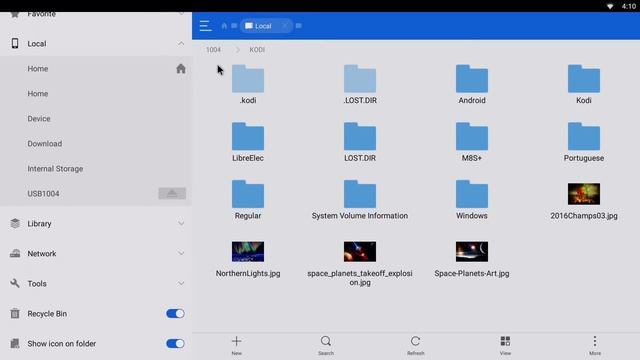Open the Kodi folder

(x=584, y=84)
